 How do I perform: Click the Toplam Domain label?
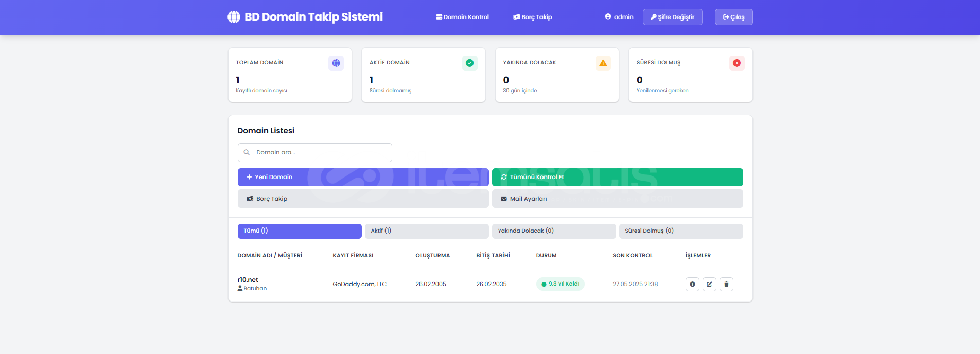point(259,63)
